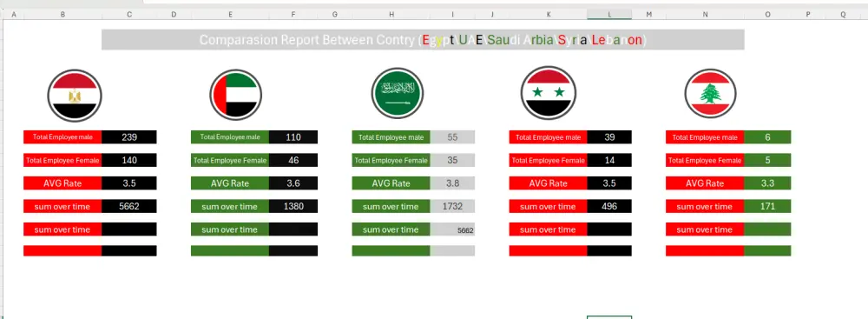This screenshot has height=319, width=868.
Task: Click the cell showing 14
Action: (x=609, y=160)
